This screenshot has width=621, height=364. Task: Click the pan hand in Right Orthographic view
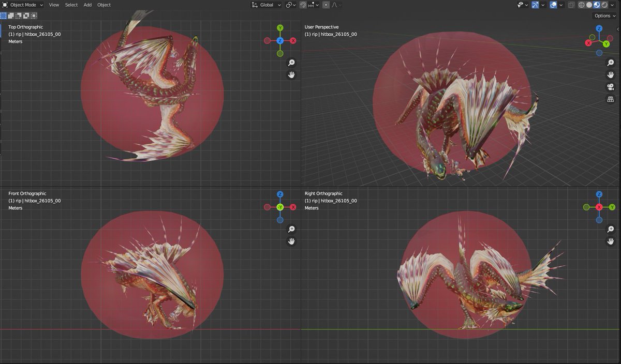coord(611,241)
